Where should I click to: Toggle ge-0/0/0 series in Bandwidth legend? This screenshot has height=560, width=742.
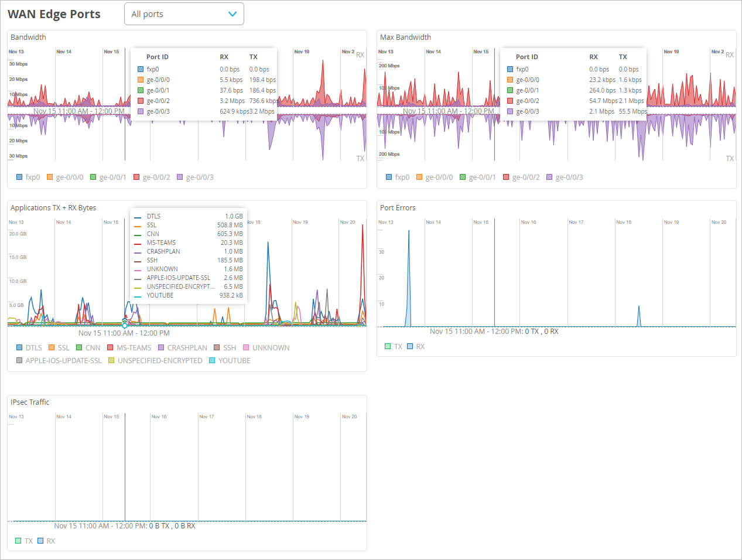click(x=65, y=177)
